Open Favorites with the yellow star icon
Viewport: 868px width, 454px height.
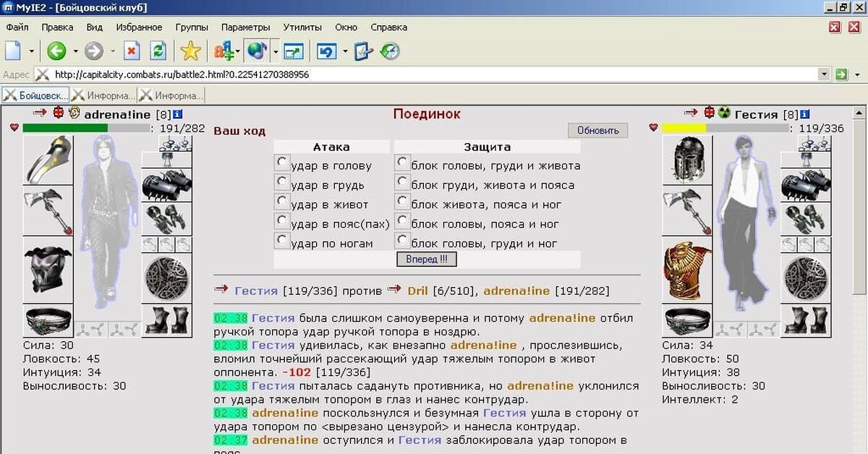click(190, 51)
